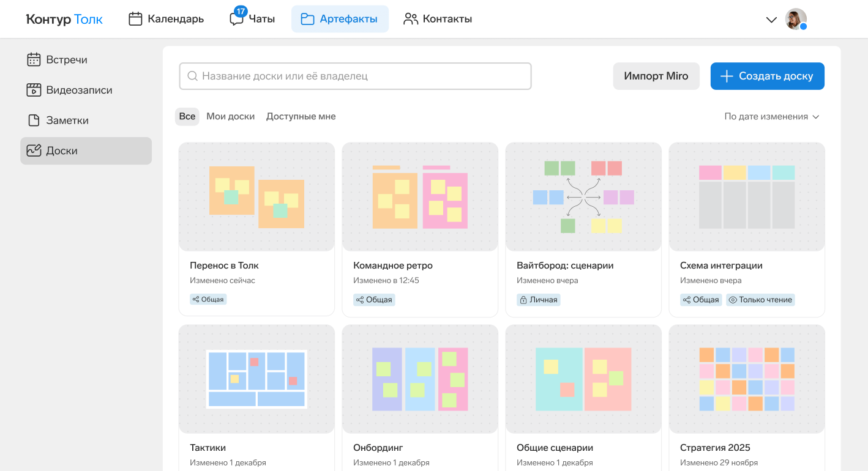Click the Доски board icon in sidebar
868x471 pixels.
pos(34,150)
